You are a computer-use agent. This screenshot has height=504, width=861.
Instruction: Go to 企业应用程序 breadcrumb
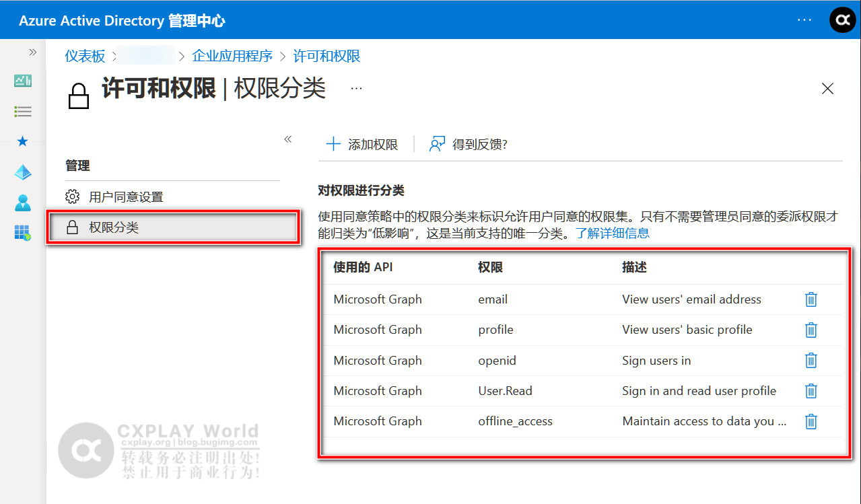coord(232,56)
